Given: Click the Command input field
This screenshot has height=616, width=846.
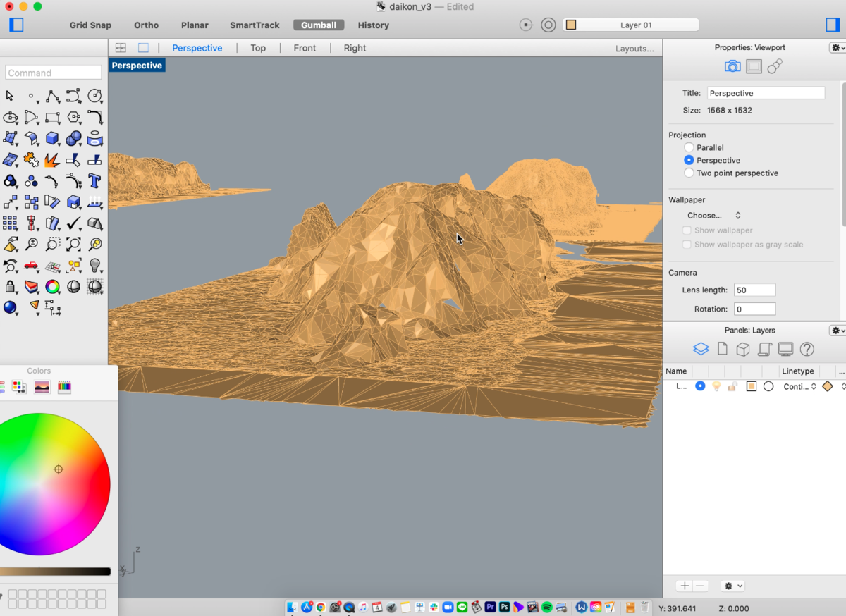Looking at the screenshot, I should tap(54, 73).
